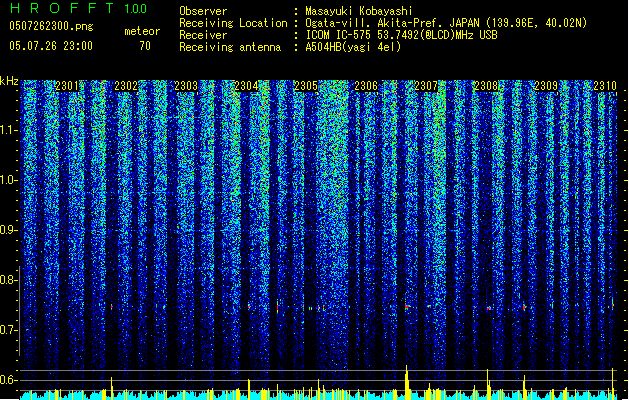Click the 2306 time marker
Screen dimensions: 629x400
(x=366, y=86)
